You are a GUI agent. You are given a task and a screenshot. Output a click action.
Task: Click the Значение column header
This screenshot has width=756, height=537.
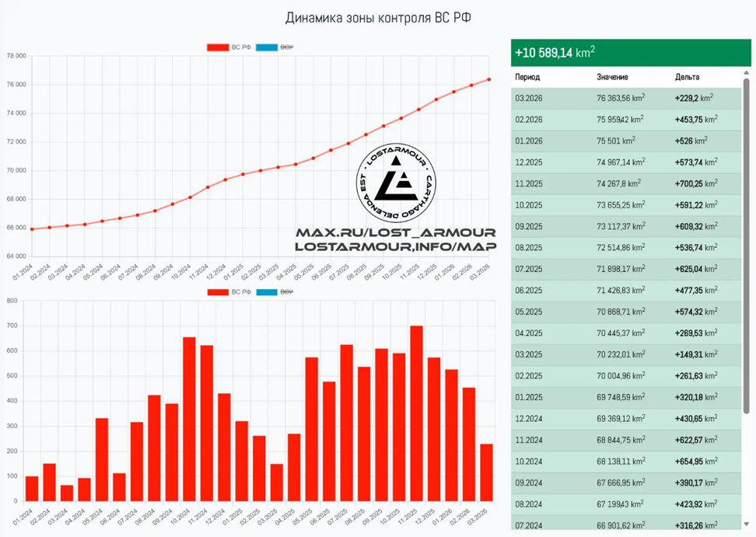pos(612,78)
